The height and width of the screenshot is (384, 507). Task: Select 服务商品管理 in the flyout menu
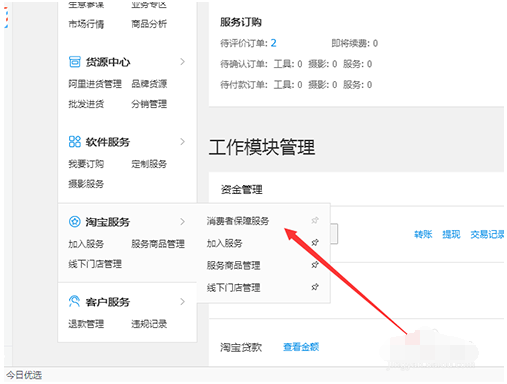pos(233,266)
